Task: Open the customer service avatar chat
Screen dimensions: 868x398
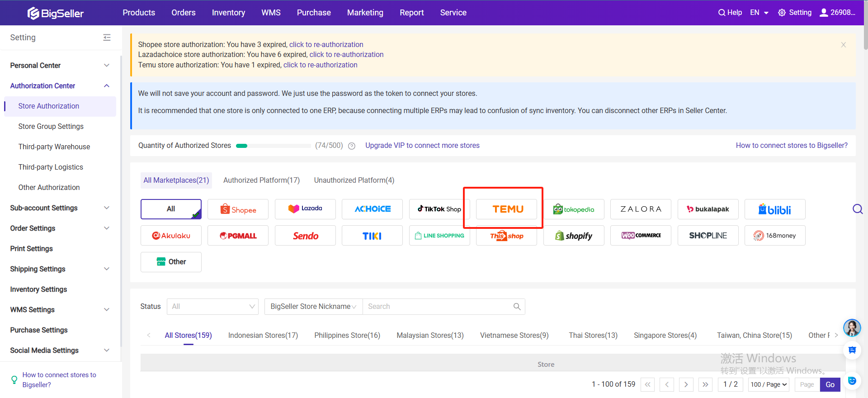Action: (852, 328)
